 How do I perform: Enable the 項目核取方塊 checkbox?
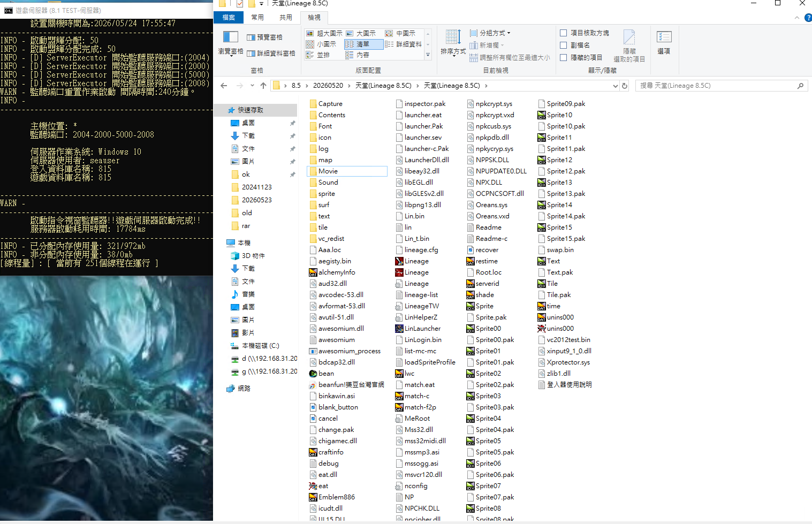(563, 33)
